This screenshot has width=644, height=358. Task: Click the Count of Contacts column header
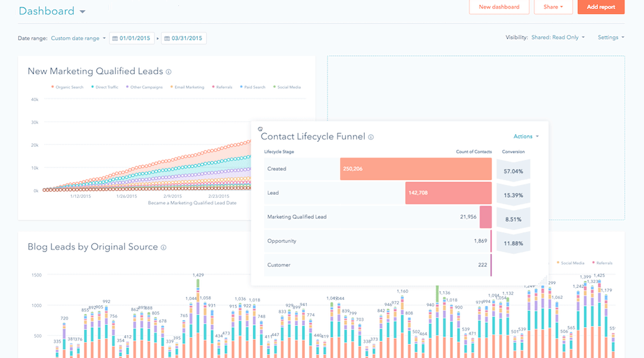point(474,152)
